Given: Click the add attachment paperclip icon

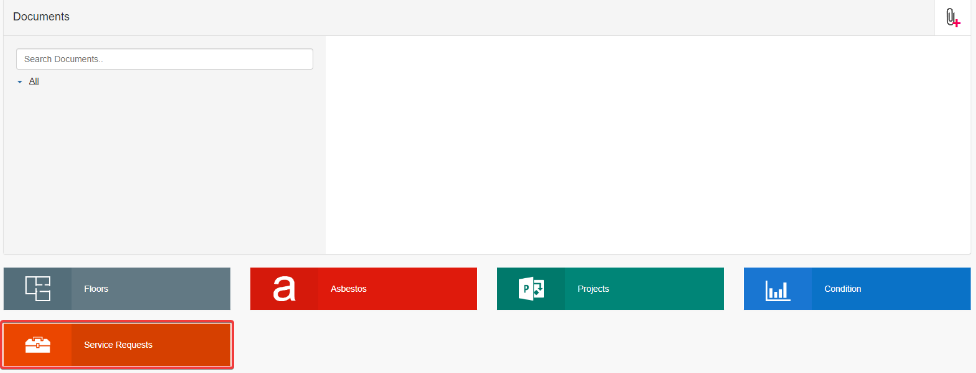Looking at the screenshot, I should coord(952,17).
